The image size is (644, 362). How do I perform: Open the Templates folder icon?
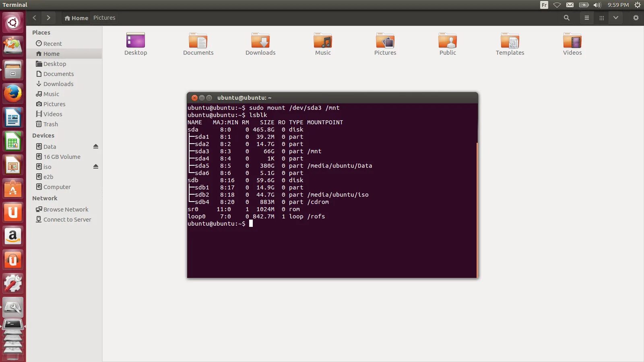(510, 44)
